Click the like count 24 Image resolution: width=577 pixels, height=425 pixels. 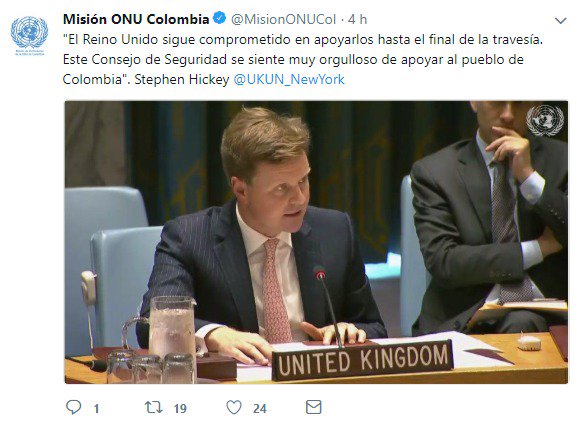tap(259, 408)
